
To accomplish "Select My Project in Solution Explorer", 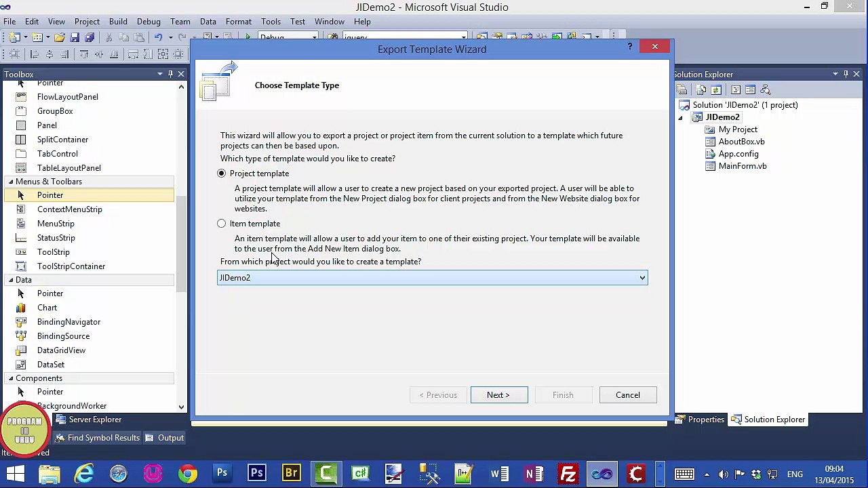I will point(738,129).
